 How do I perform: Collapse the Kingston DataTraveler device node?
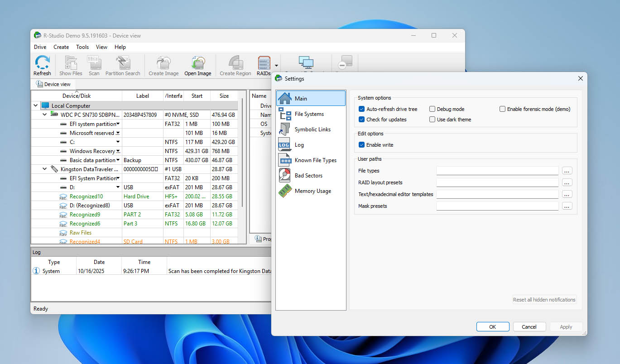tap(44, 169)
